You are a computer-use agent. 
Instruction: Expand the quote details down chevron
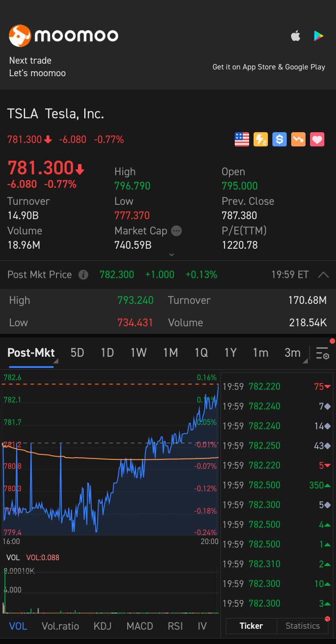click(x=171, y=255)
